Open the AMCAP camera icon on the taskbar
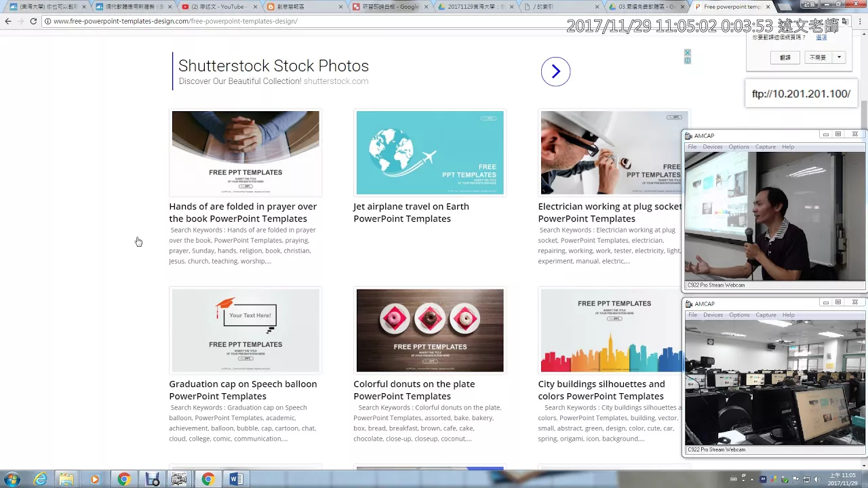 (179, 479)
